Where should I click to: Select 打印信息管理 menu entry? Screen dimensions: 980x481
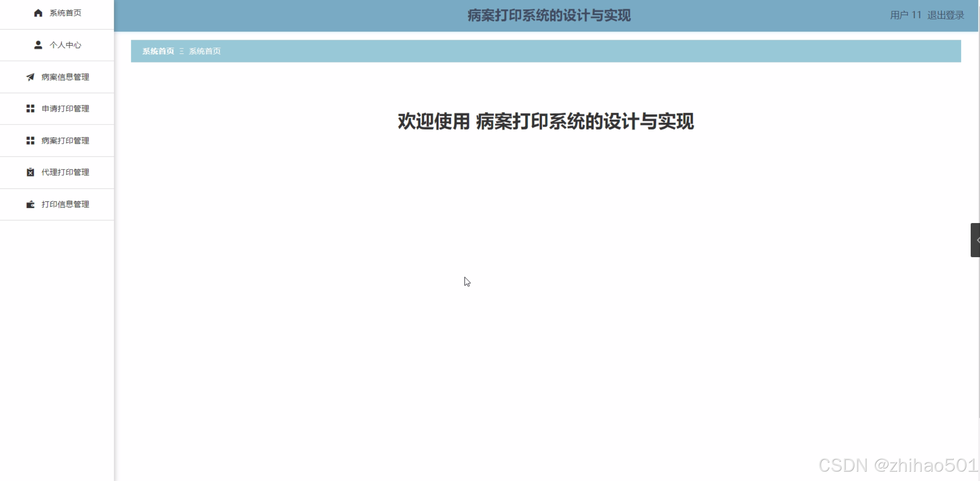tap(65, 204)
